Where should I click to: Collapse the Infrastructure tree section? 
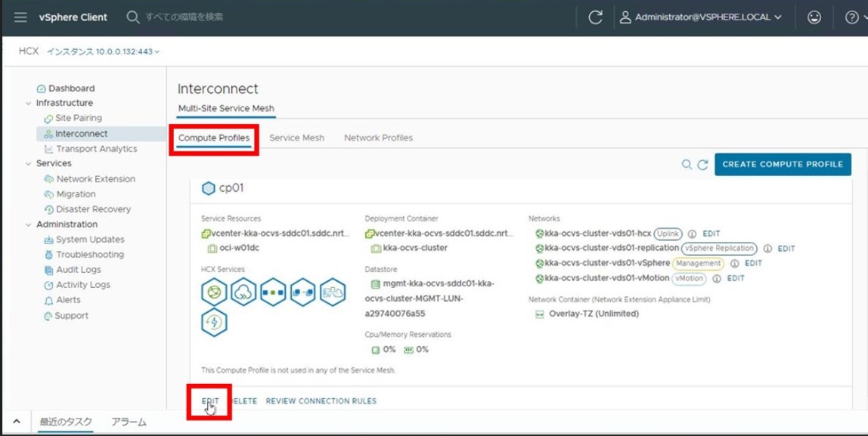[29, 104]
